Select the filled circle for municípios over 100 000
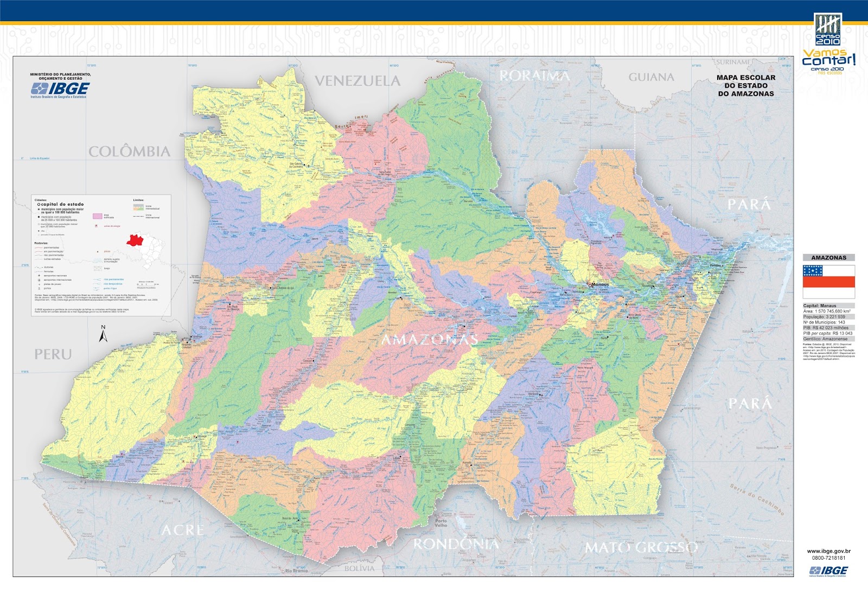Screen dimensions: 868x608 tap(39, 209)
